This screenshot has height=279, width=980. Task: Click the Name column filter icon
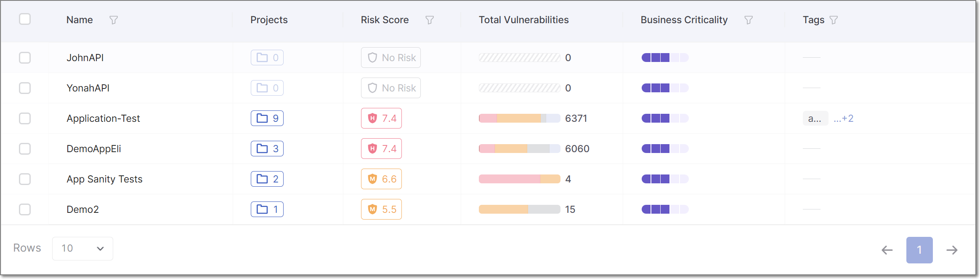tap(114, 20)
